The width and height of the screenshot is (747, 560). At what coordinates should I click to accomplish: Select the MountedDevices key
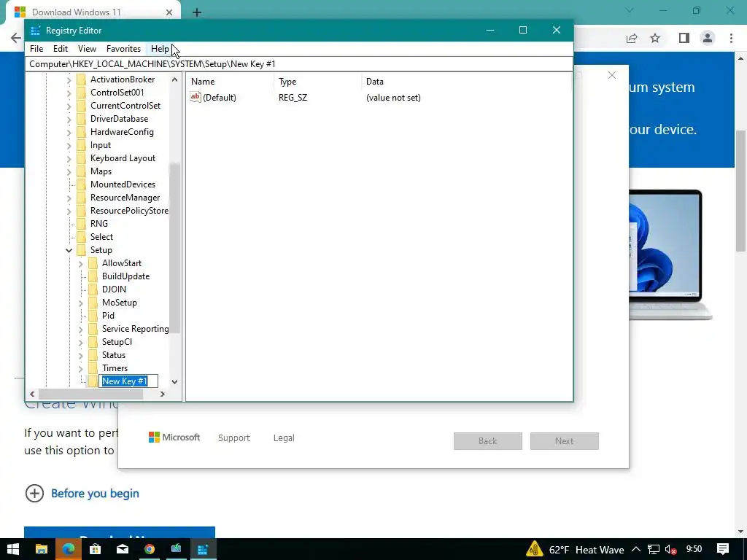[x=123, y=184]
